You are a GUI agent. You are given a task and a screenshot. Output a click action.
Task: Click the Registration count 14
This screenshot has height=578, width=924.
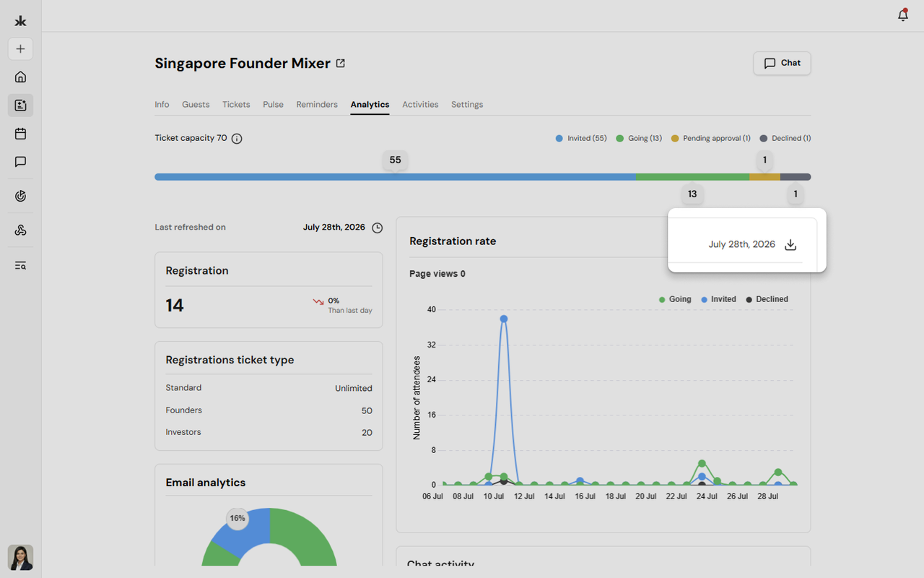(175, 306)
